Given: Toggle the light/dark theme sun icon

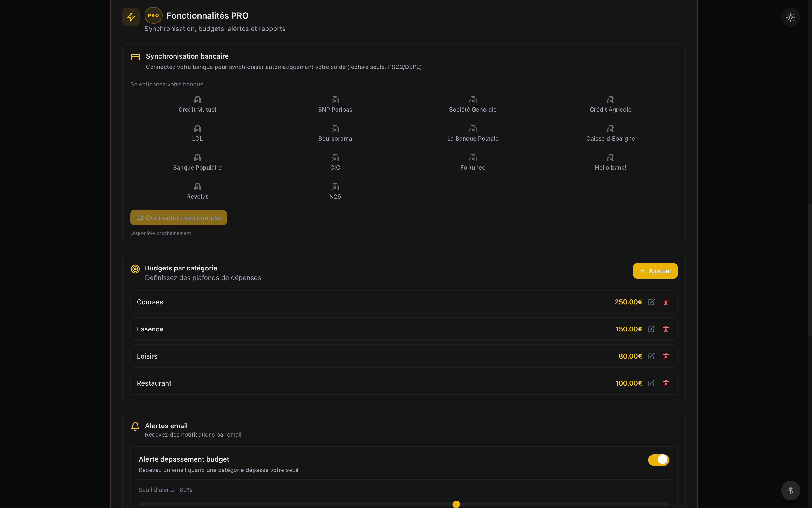Looking at the screenshot, I should pyautogui.click(x=790, y=17).
